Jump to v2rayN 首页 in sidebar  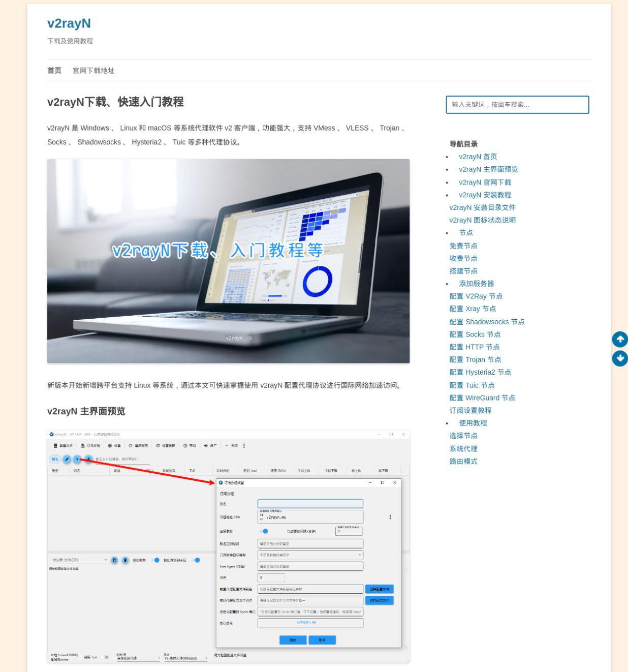478,157
